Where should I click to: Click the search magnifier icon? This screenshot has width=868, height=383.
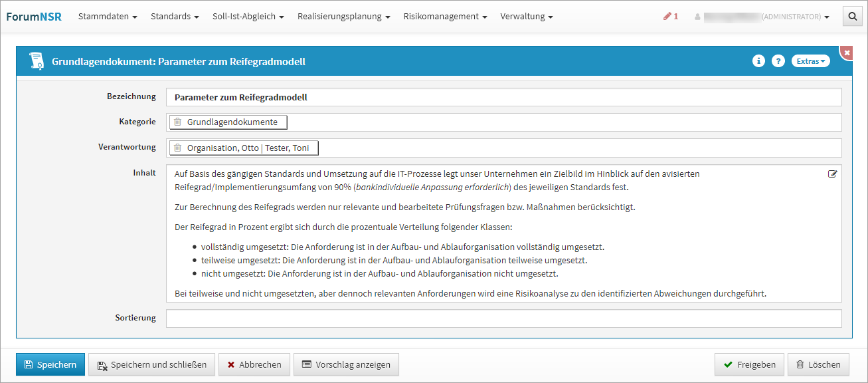click(x=852, y=17)
